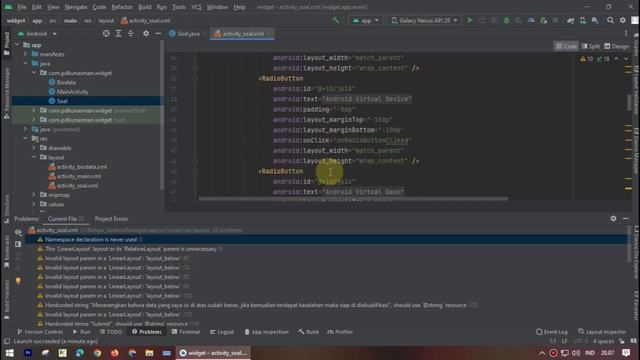Viewport: 640px width, 360px height.
Task: Open the Galaxy Nexus API 28 device dropdown
Action: [424, 20]
